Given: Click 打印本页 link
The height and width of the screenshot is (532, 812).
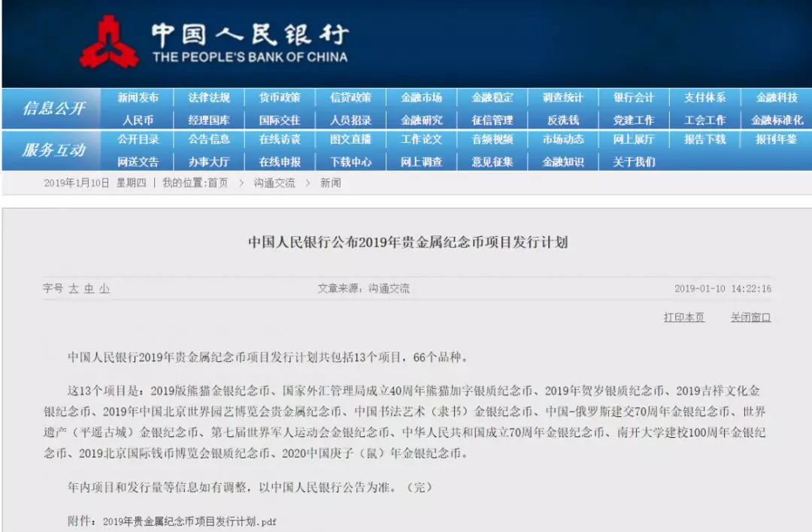Looking at the screenshot, I should [684, 318].
